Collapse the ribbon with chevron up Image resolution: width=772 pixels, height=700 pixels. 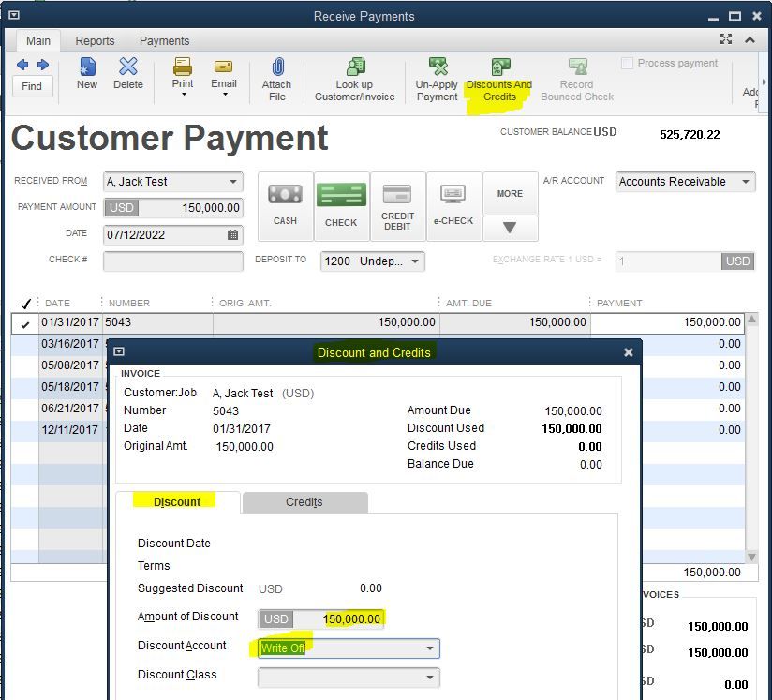point(750,39)
